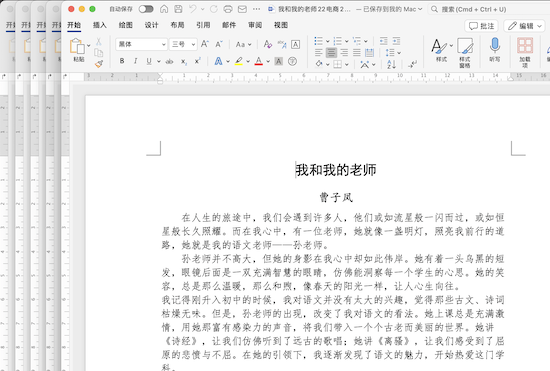The image size is (550, 371).
Task: Open the 编辑 editing mode dropdown
Action: click(524, 26)
